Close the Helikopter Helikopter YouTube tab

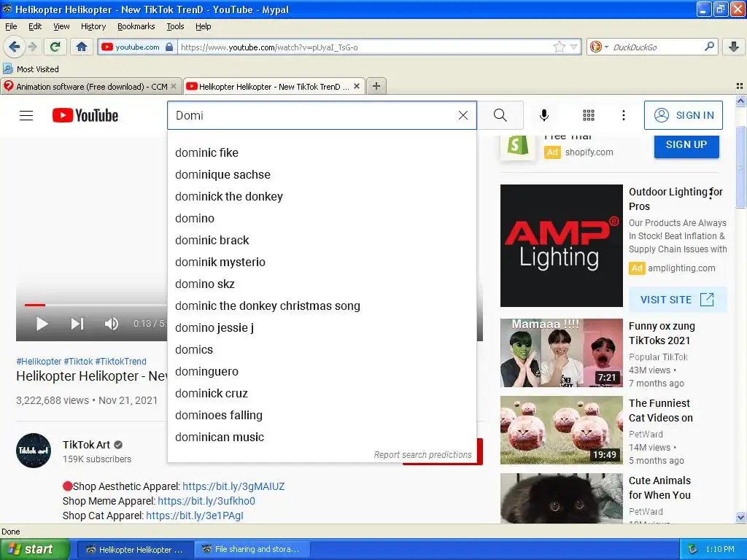click(357, 86)
